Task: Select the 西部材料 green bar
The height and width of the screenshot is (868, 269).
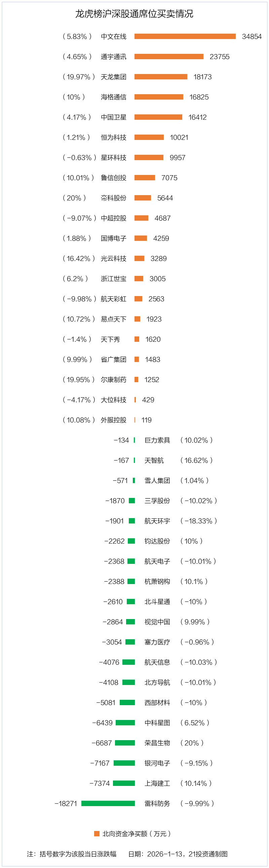Action: click(x=127, y=702)
